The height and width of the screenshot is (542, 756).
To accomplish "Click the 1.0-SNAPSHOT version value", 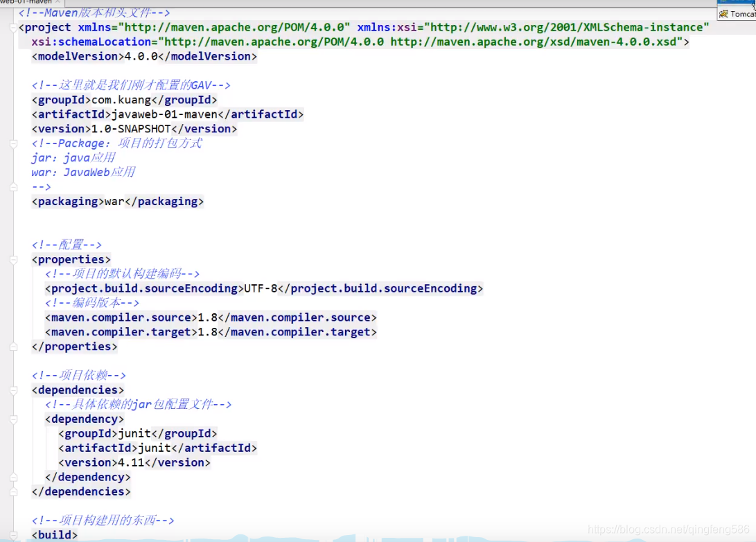I will [131, 129].
